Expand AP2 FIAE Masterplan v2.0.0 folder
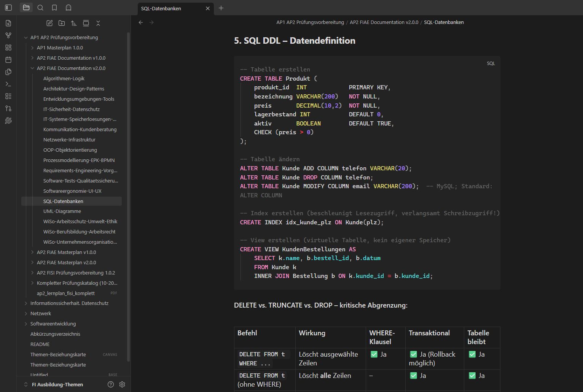This screenshot has height=392, width=583. pos(32,262)
